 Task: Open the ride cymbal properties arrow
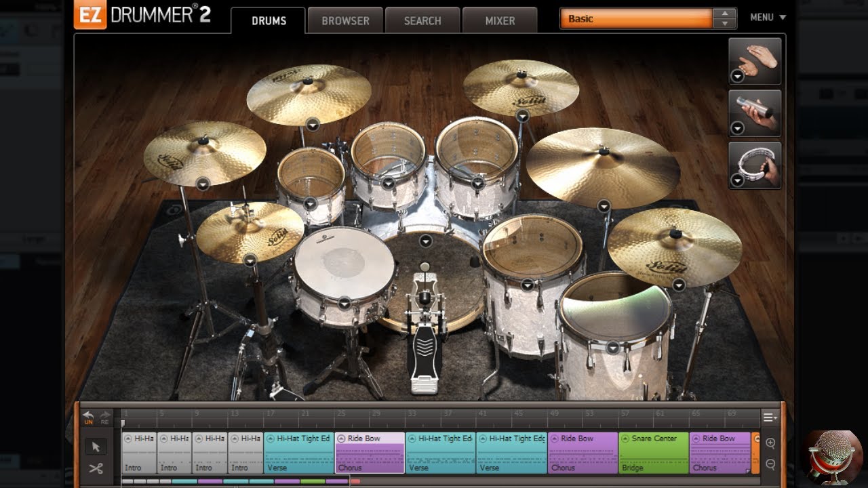[x=604, y=206]
